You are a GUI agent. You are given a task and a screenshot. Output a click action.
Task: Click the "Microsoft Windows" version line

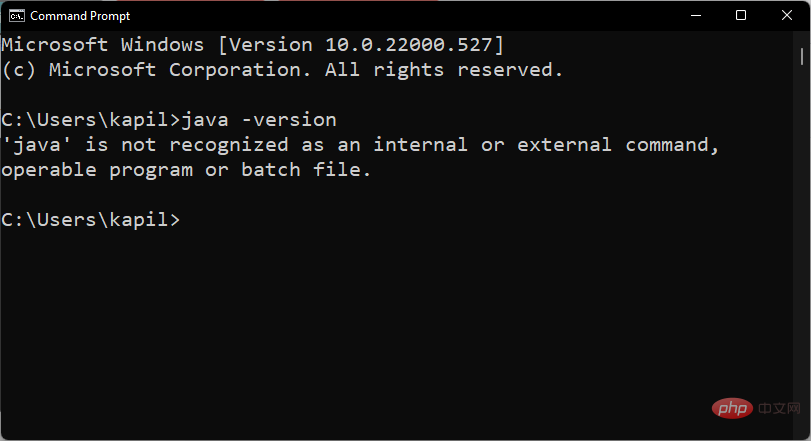pyautogui.click(x=252, y=44)
